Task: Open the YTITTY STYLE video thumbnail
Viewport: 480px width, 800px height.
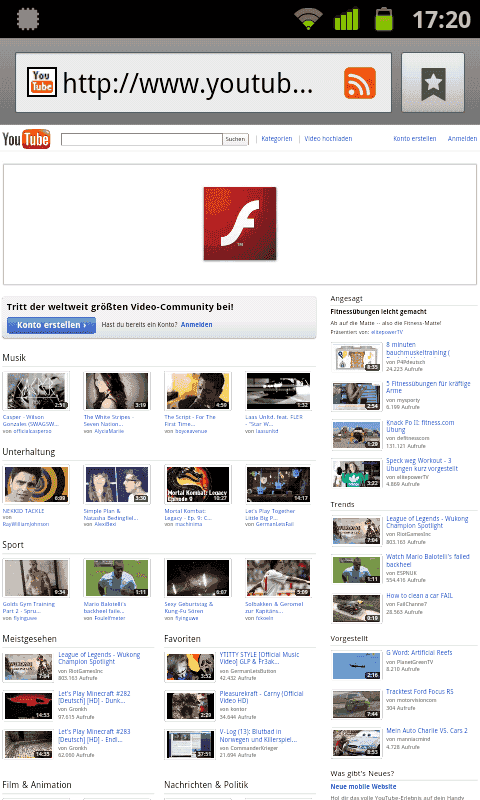Action: [190, 667]
